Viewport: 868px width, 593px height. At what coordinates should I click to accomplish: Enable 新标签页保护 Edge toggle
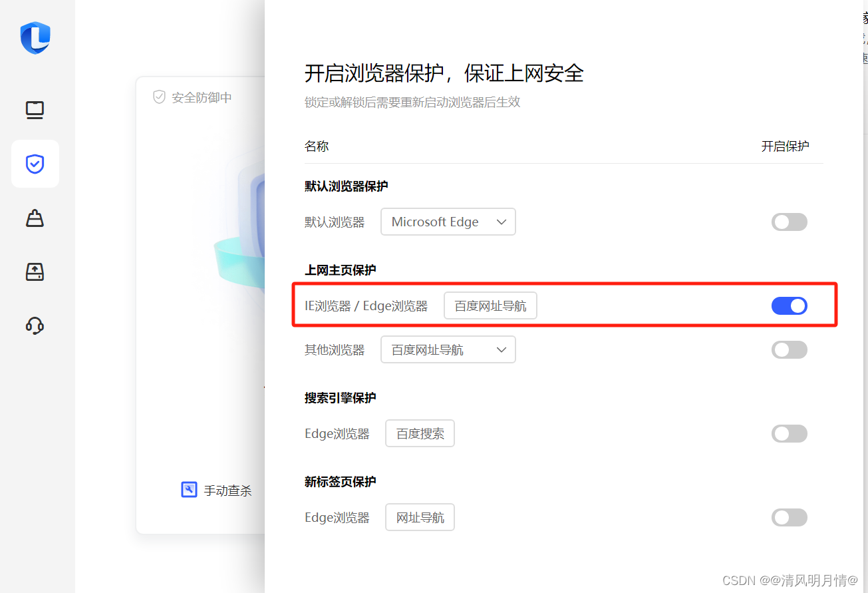point(790,517)
